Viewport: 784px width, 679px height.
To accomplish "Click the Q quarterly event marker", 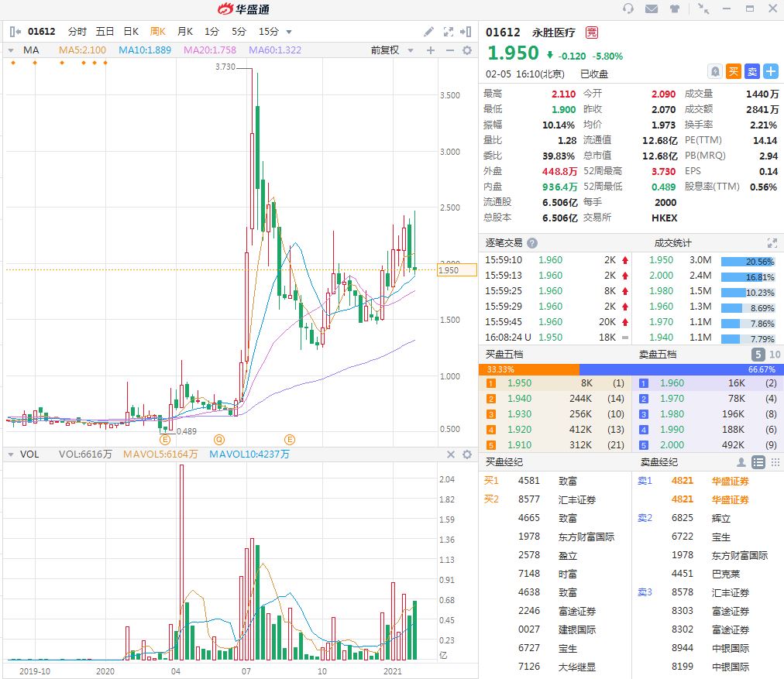I will [x=219, y=440].
